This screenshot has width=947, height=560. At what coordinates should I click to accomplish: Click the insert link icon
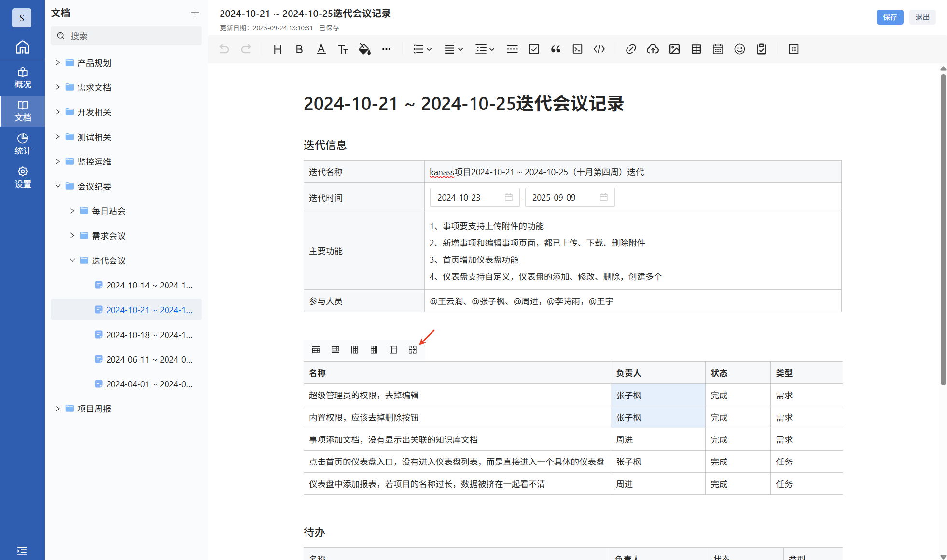pos(631,49)
